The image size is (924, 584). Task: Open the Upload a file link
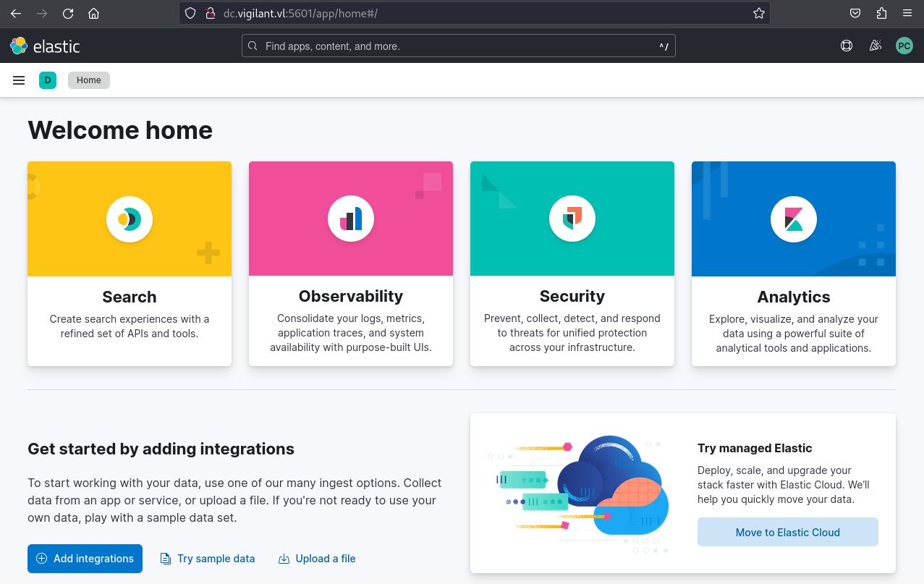(x=317, y=559)
